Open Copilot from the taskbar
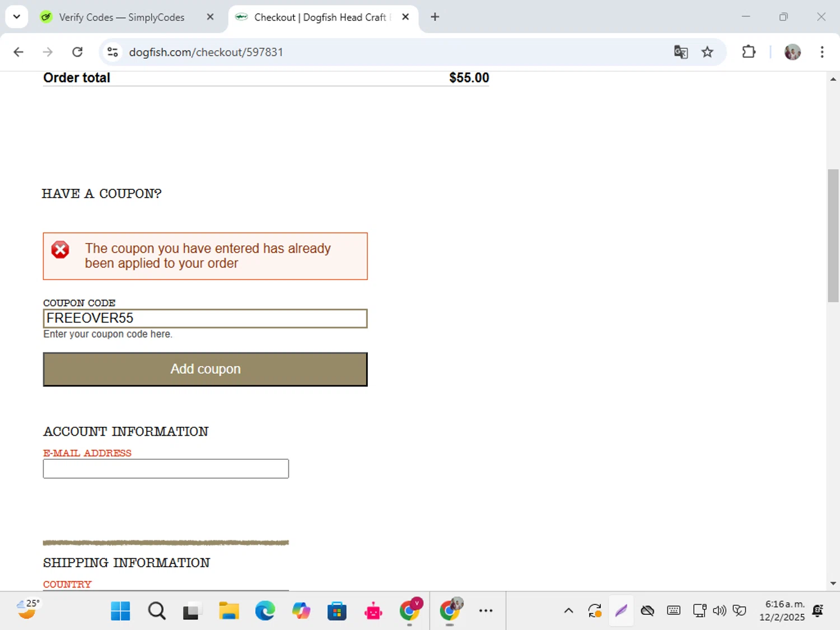The width and height of the screenshot is (840, 630). click(301, 611)
